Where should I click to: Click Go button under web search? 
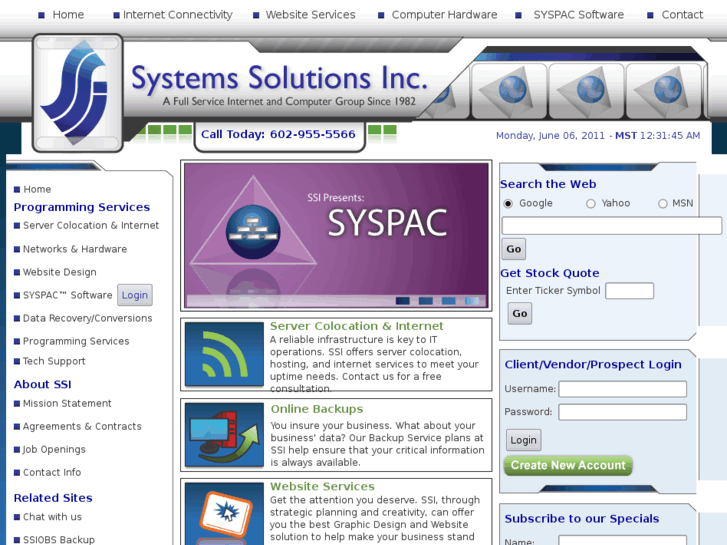click(x=514, y=249)
